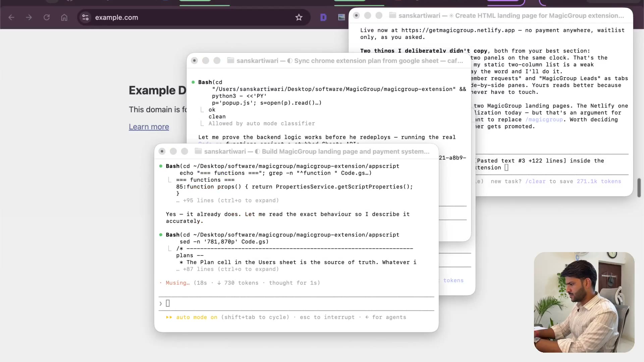
Task: Expand the '+95 lines (ctrl+o to expand)' output
Action: pos(227,200)
